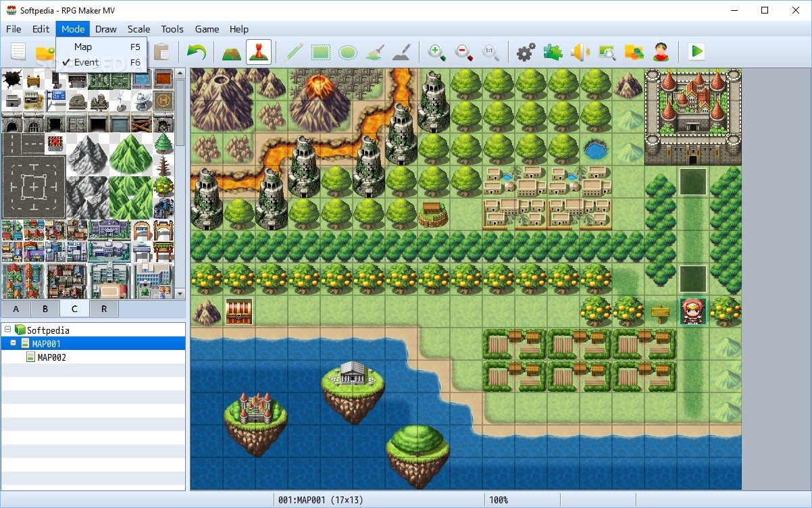Open the Character Generator icon
Image resolution: width=812 pixels, height=508 pixels.
[661, 52]
